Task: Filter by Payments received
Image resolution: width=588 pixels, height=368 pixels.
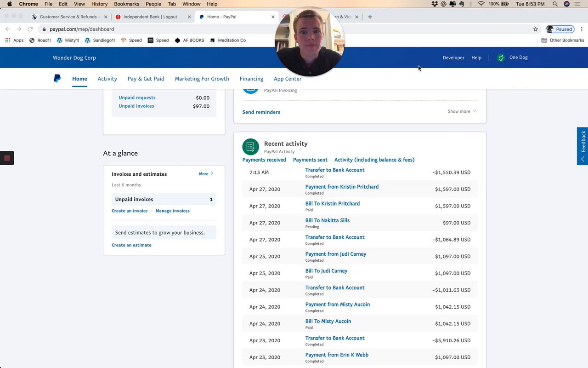Action: click(x=264, y=160)
